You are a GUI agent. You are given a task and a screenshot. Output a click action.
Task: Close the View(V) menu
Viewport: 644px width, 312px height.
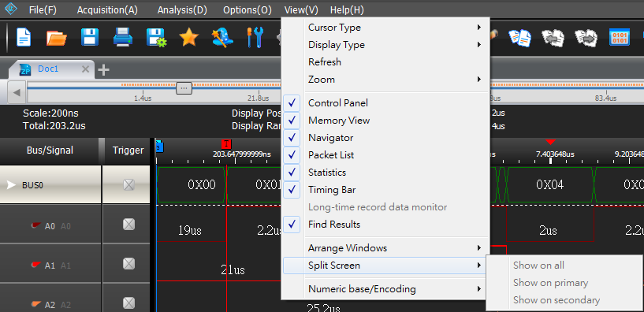point(301,10)
